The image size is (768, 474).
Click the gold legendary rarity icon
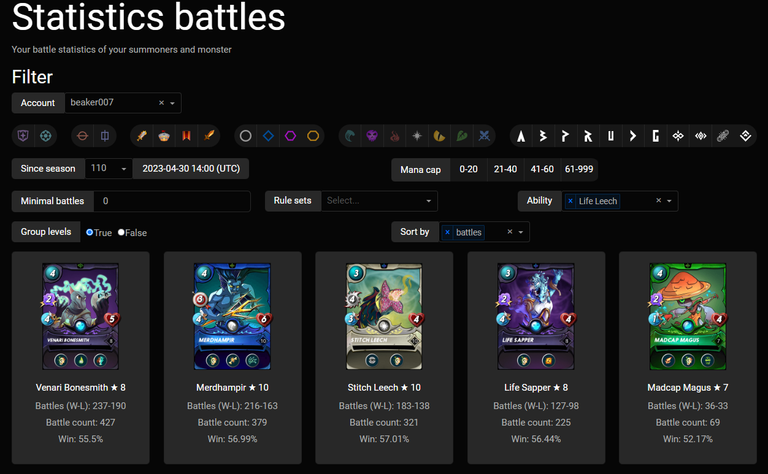click(314, 135)
